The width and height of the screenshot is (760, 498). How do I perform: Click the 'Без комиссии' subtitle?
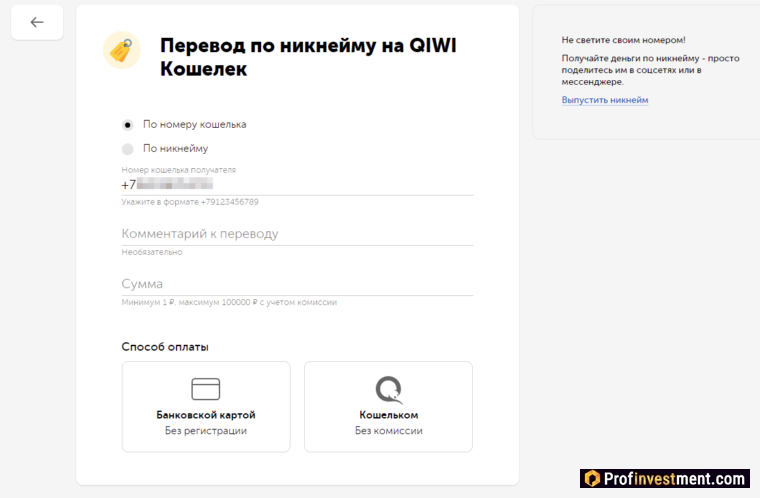pyautogui.click(x=389, y=431)
